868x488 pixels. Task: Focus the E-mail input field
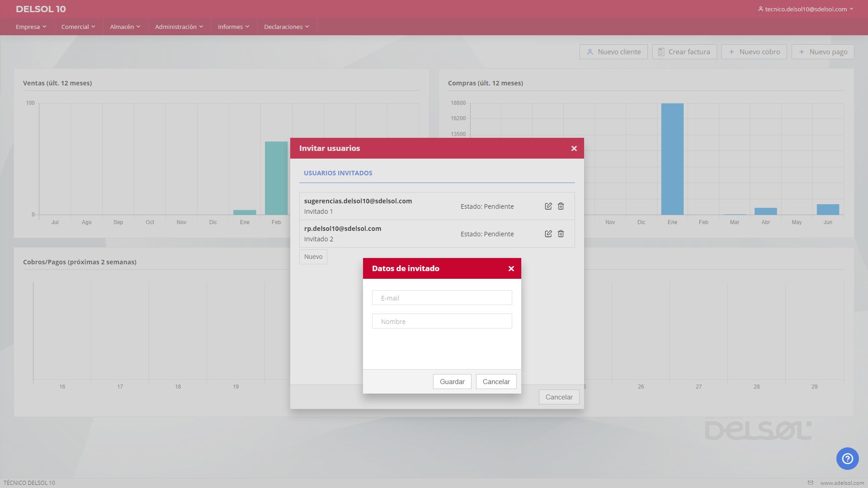click(442, 298)
